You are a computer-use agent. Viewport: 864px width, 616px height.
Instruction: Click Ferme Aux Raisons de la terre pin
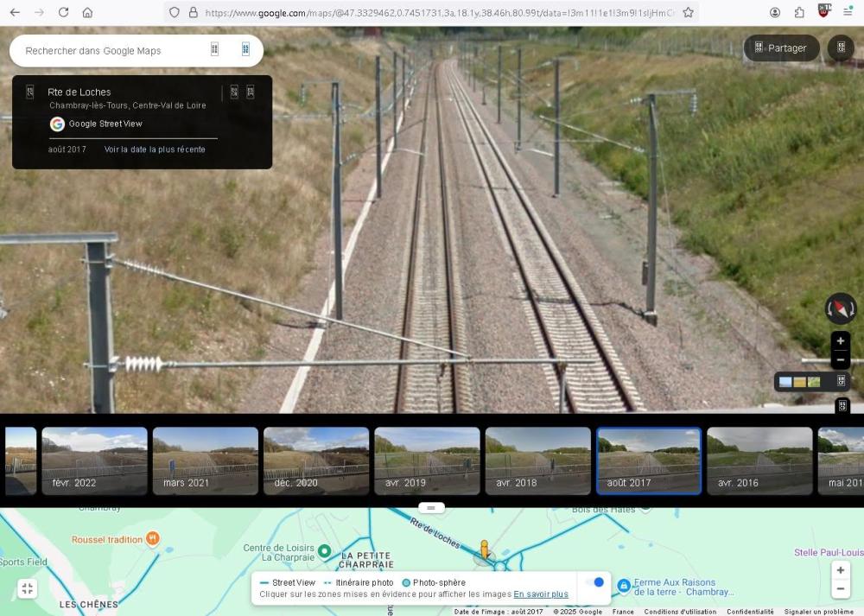coord(624,586)
